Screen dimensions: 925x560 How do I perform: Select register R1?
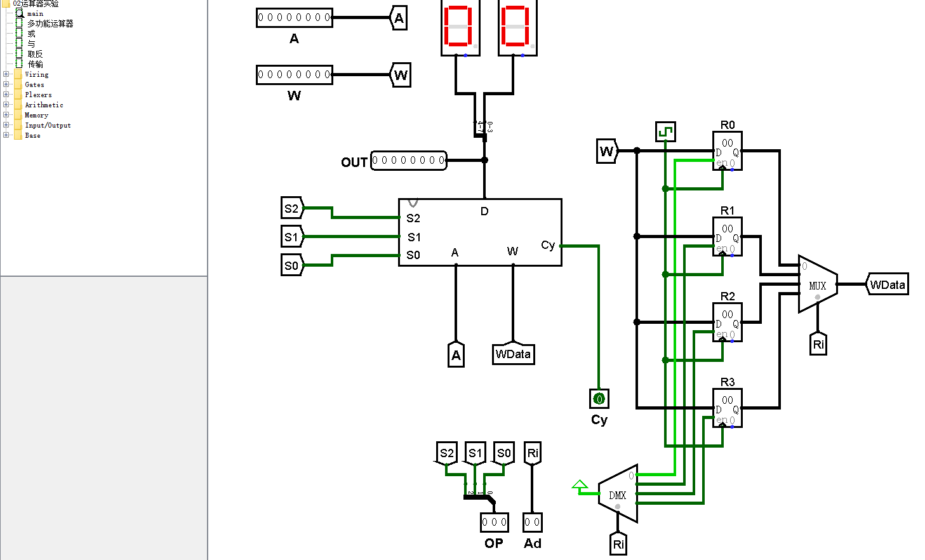click(x=728, y=237)
